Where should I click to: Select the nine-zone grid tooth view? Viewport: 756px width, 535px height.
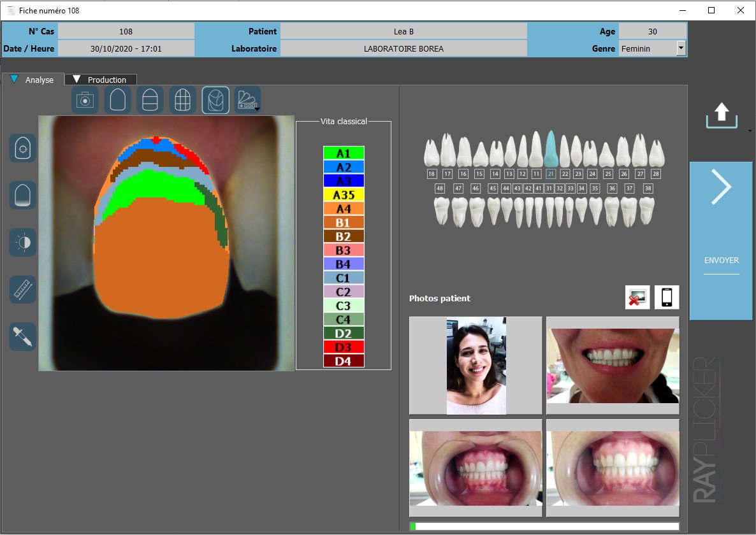[183, 101]
